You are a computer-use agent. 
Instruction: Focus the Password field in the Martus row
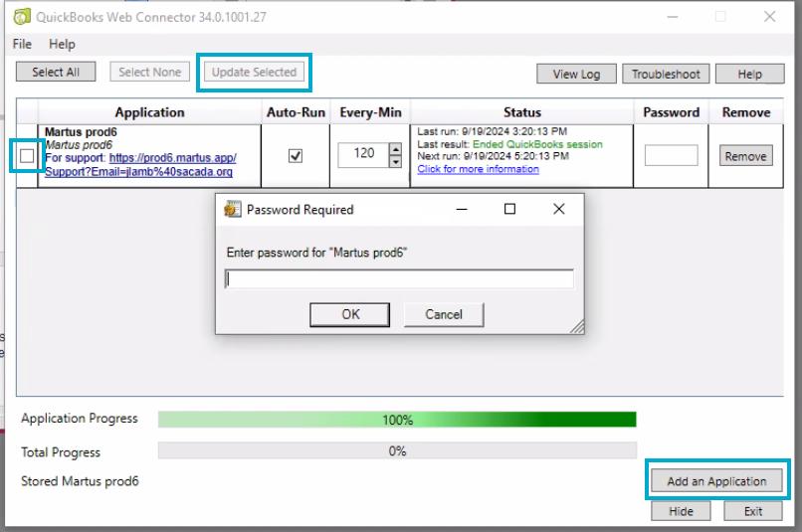[x=671, y=155]
